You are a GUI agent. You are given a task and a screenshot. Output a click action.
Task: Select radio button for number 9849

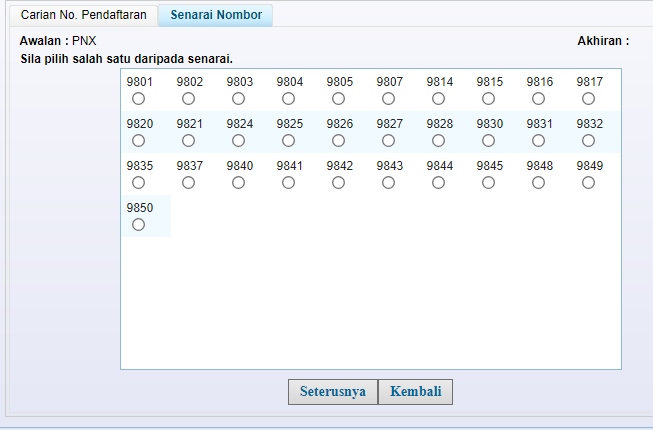pyautogui.click(x=588, y=183)
